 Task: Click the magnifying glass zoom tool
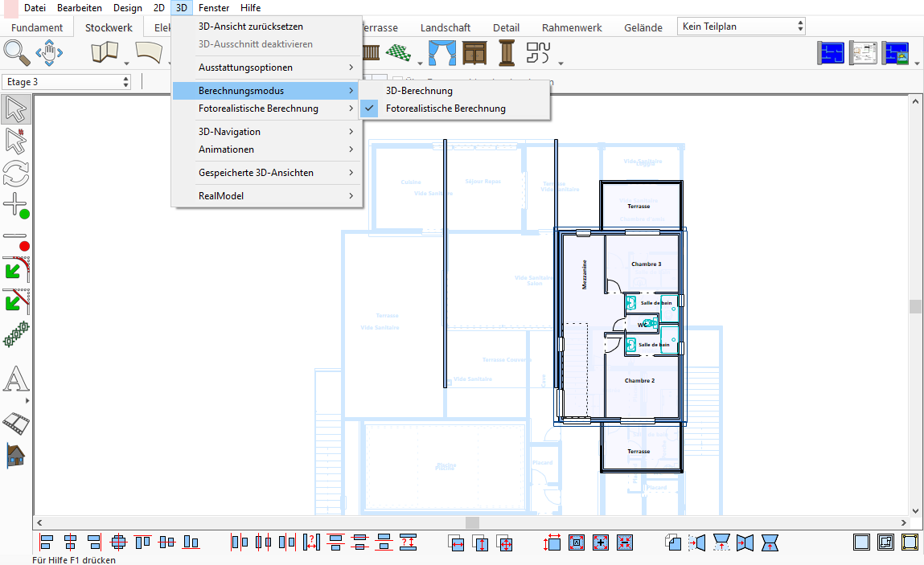pos(16,53)
